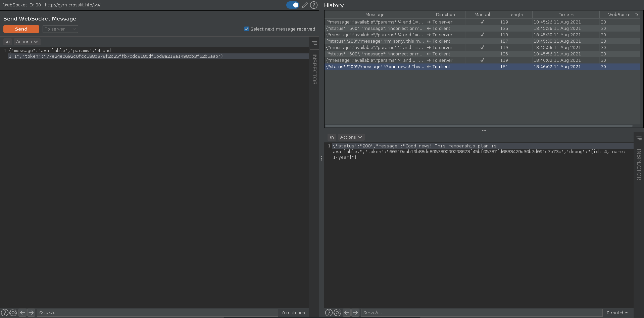Open the Actions dropdown in response viewer
The height and width of the screenshot is (318, 644).
351,137
